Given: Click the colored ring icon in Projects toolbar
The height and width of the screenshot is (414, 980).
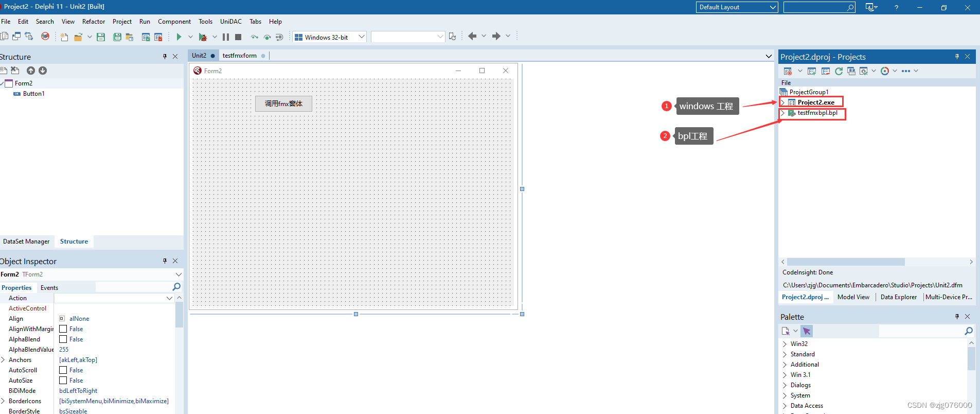Looking at the screenshot, I should [885, 71].
